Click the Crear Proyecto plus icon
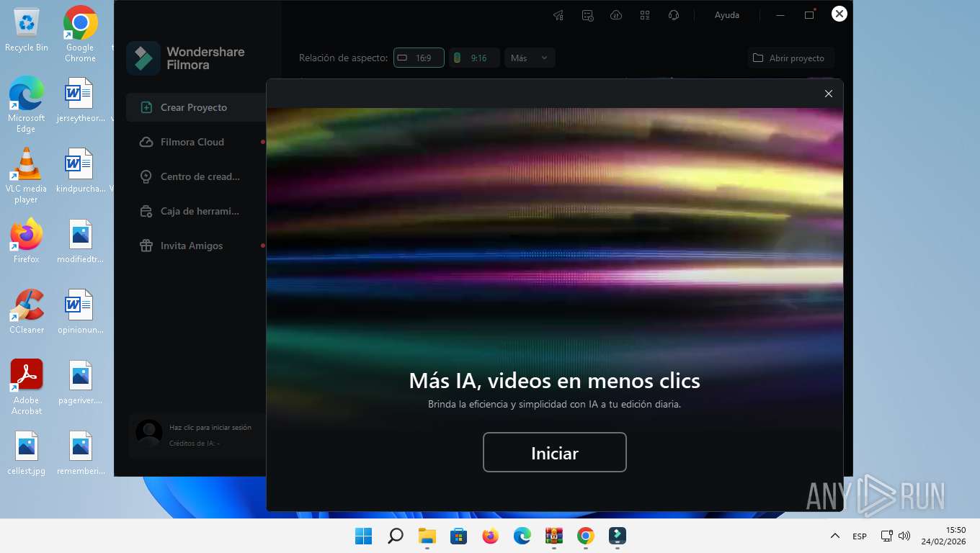Viewport: 980px width, 553px height. tap(146, 107)
